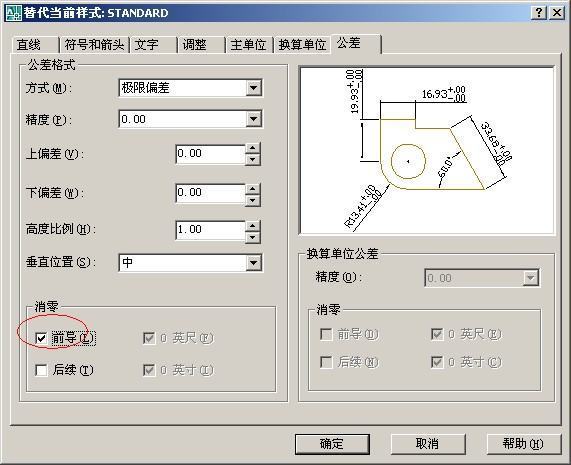Check 后续 in 换算单位公差 消零

coord(326,362)
